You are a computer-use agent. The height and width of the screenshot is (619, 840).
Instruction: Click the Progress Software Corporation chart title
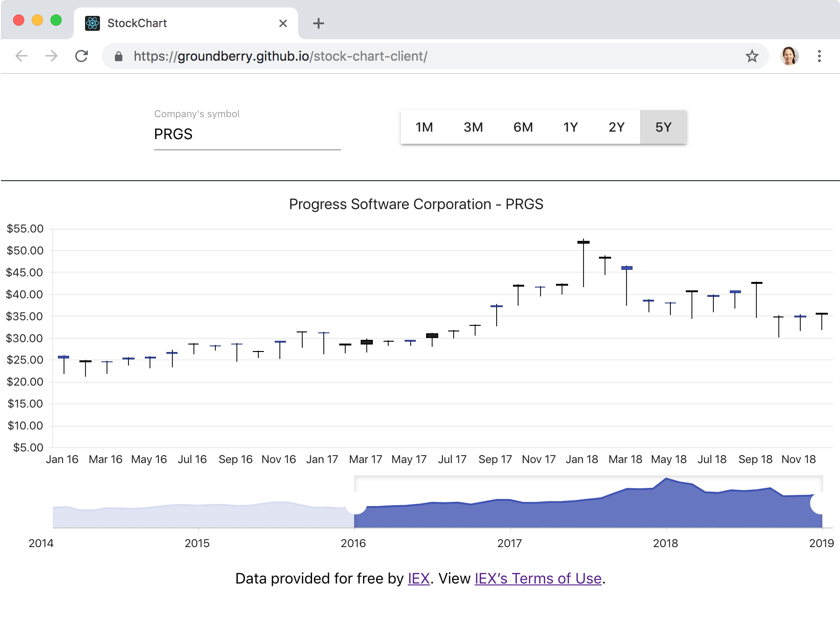416,204
